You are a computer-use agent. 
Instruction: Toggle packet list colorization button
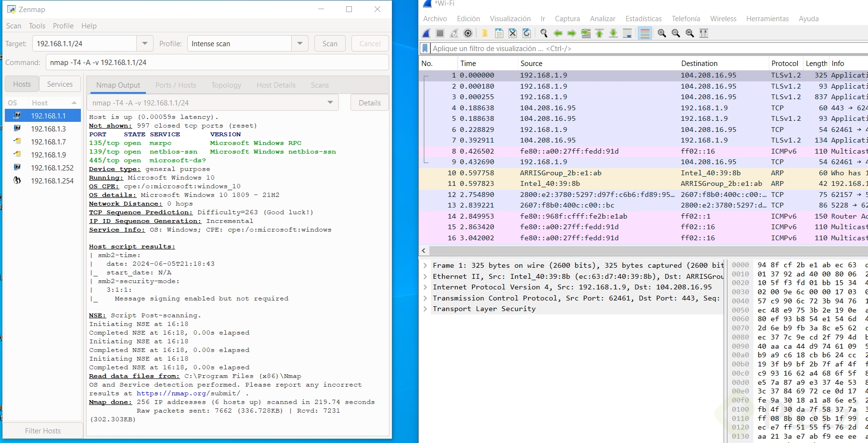[x=645, y=33]
